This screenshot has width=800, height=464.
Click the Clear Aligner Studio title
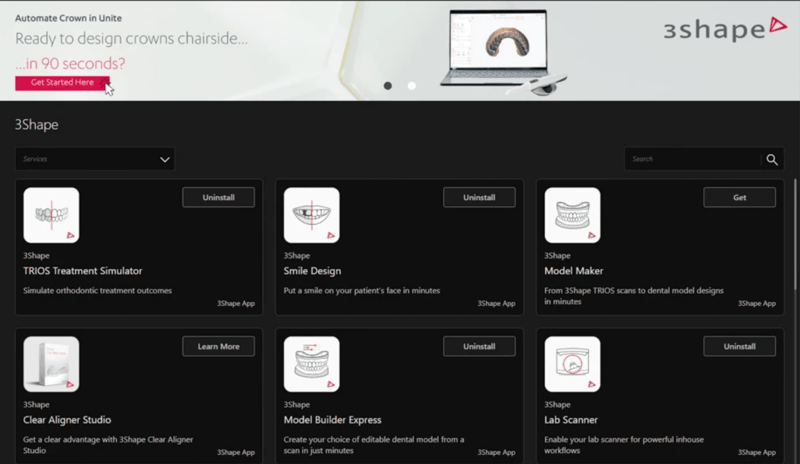67,420
